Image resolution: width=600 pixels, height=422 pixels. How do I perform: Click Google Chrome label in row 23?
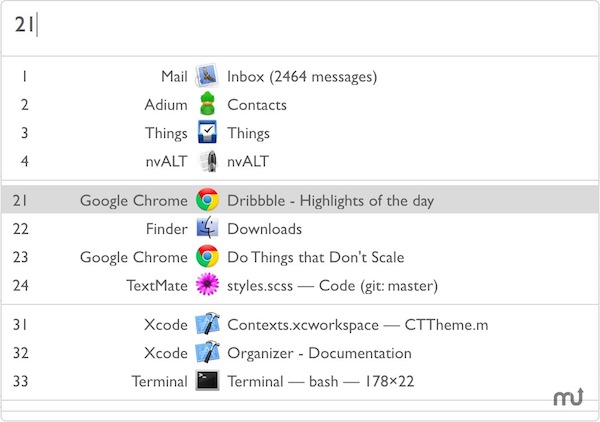point(134,257)
